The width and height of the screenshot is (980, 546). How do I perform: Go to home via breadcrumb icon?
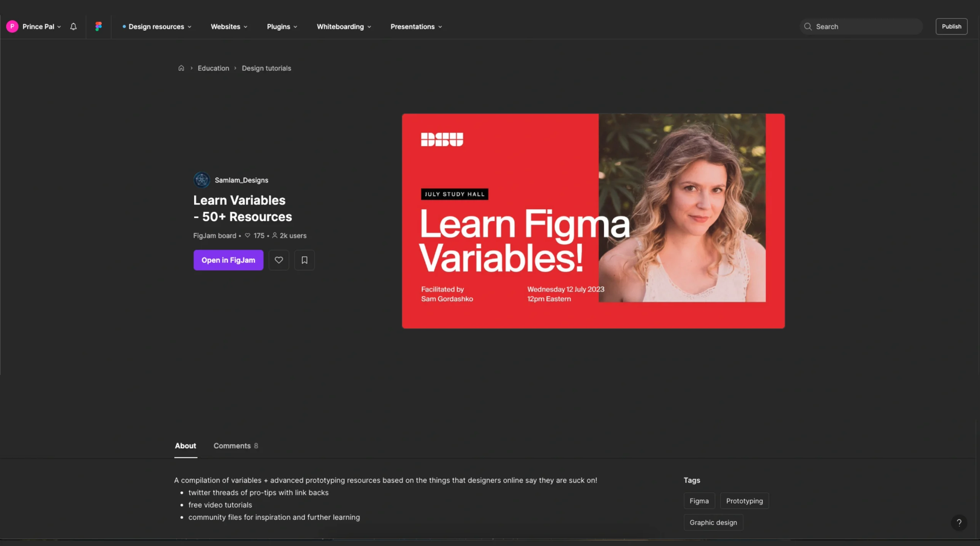pos(181,68)
